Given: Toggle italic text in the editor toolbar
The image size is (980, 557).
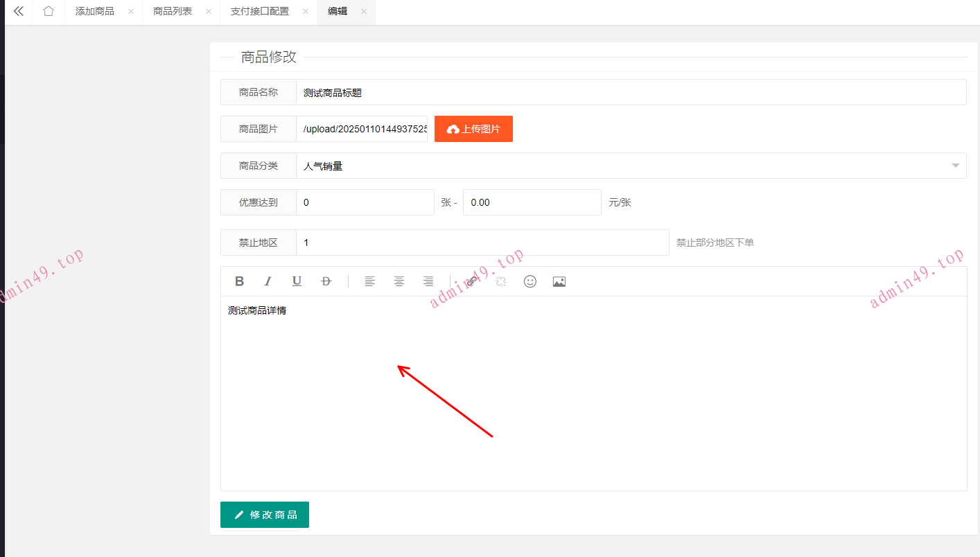Looking at the screenshot, I should [x=268, y=281].
